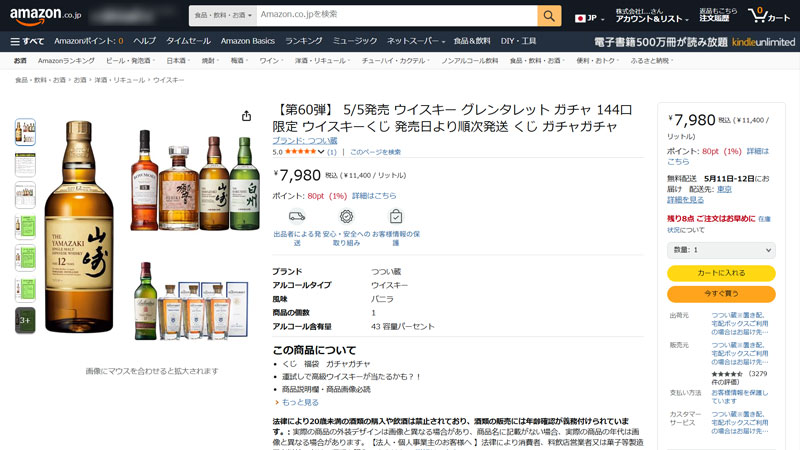Screen dimensions: 800x450
Task: Select the first product thumbnail
Action: [25, 132]
